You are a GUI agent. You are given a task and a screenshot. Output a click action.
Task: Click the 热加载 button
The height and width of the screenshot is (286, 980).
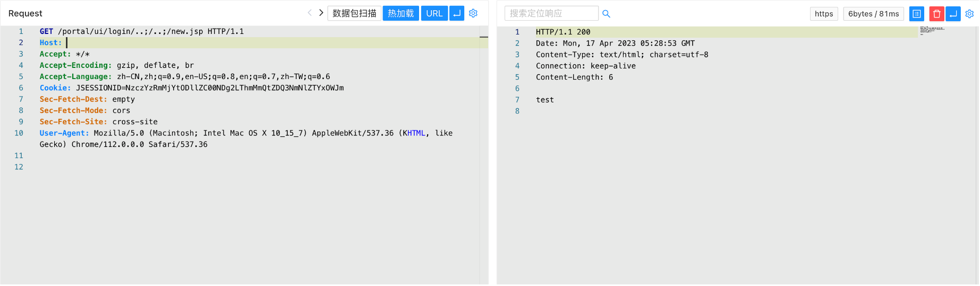tap(400, 13)
